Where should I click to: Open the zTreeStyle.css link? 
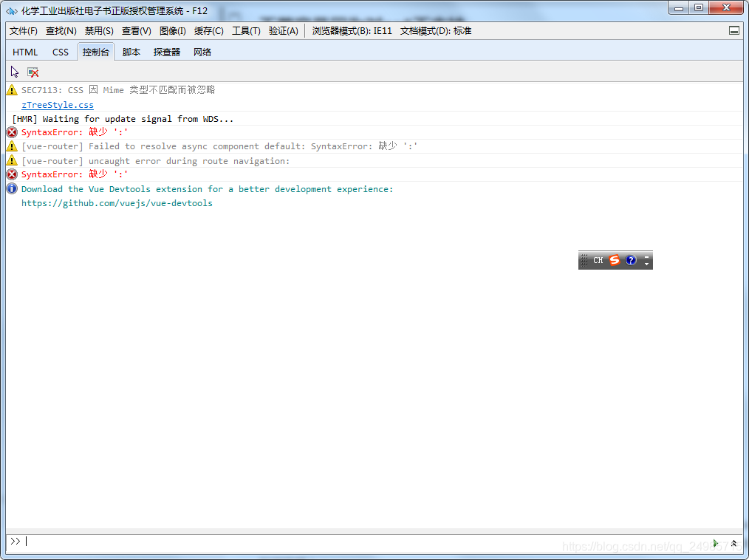(x=58, y=105)
